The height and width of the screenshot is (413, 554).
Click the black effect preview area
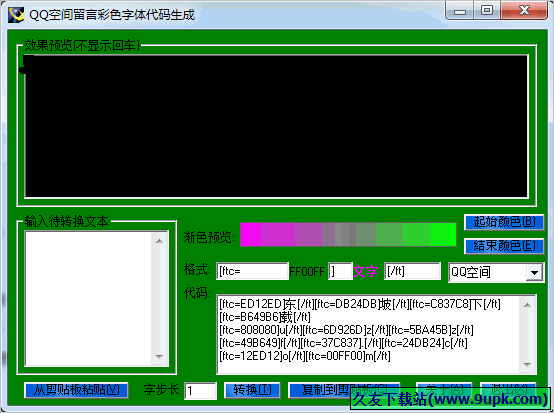(276, 126)
